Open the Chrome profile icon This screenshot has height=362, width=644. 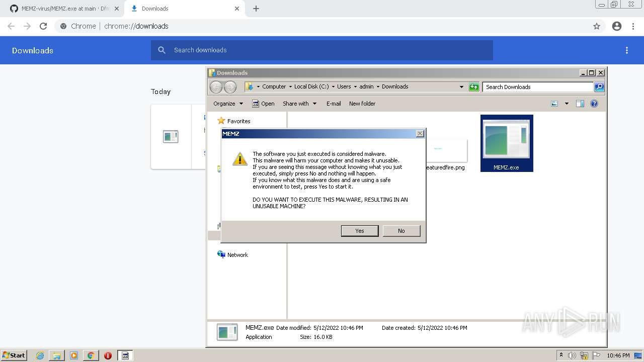coord(617,26)
